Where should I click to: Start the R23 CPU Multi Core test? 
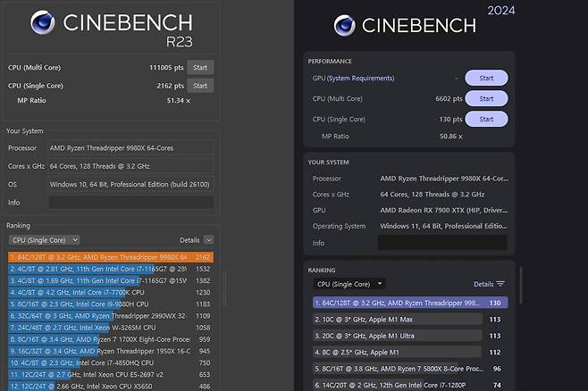point(200,68)
